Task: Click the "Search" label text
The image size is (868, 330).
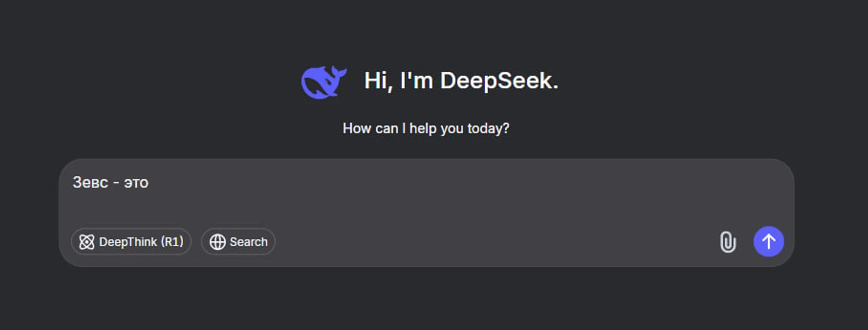Action: click(249, 242)
